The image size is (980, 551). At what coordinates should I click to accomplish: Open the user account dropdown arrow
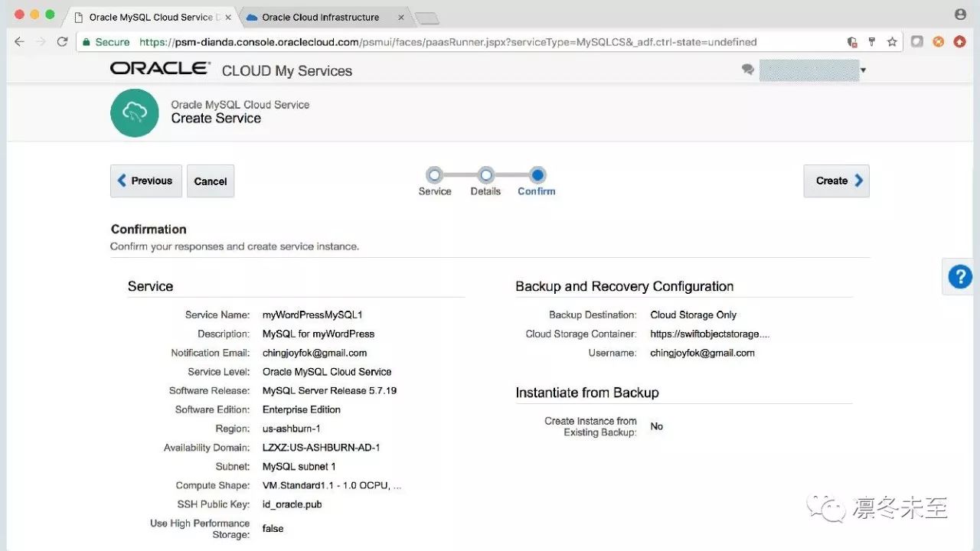[x=864, y=70]
